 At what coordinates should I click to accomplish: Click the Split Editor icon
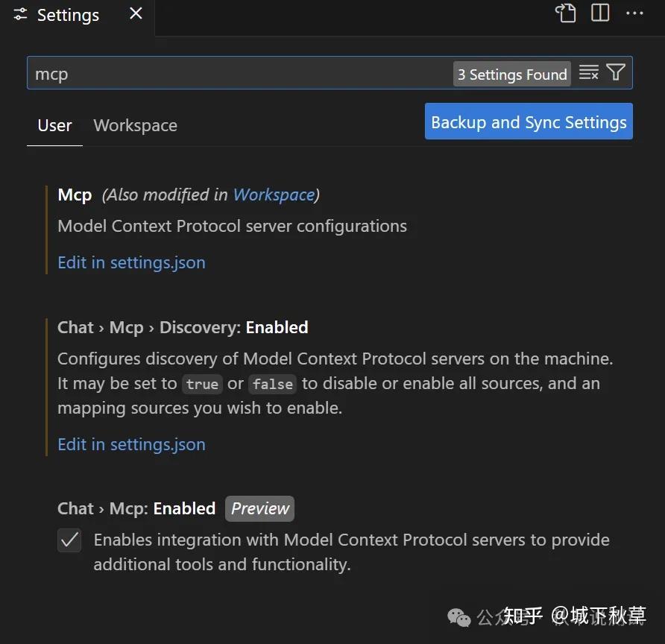(599, 13)
